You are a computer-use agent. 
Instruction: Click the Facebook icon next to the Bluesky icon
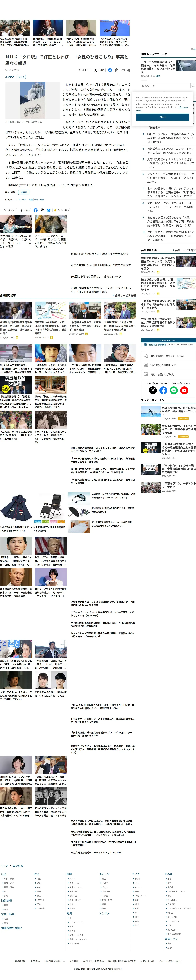point(35,210)
